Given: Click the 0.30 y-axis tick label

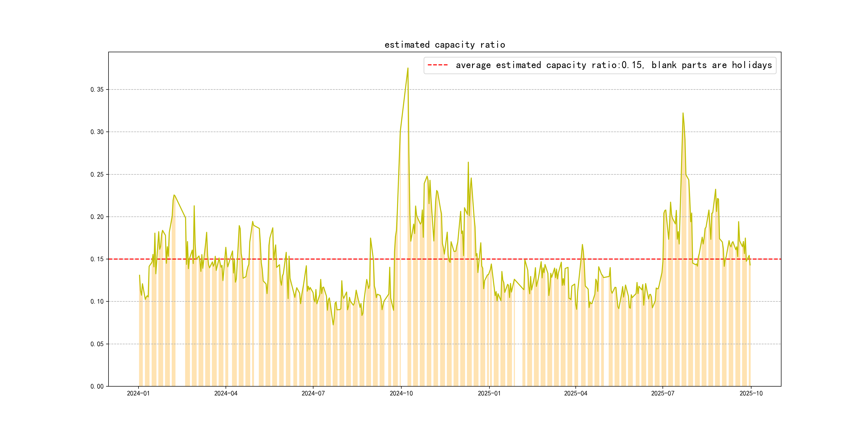Looking at the screenshot, I should click(97, 132).
